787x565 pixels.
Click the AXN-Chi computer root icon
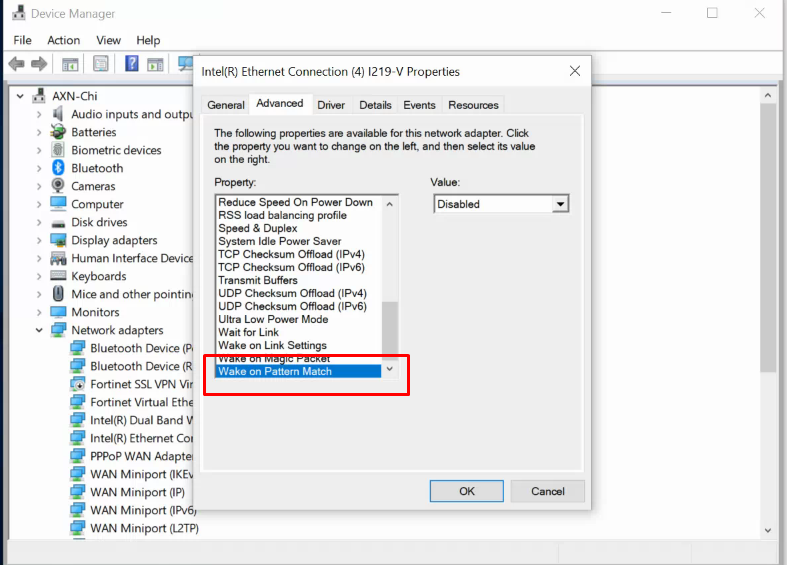(x=39, y=95)
